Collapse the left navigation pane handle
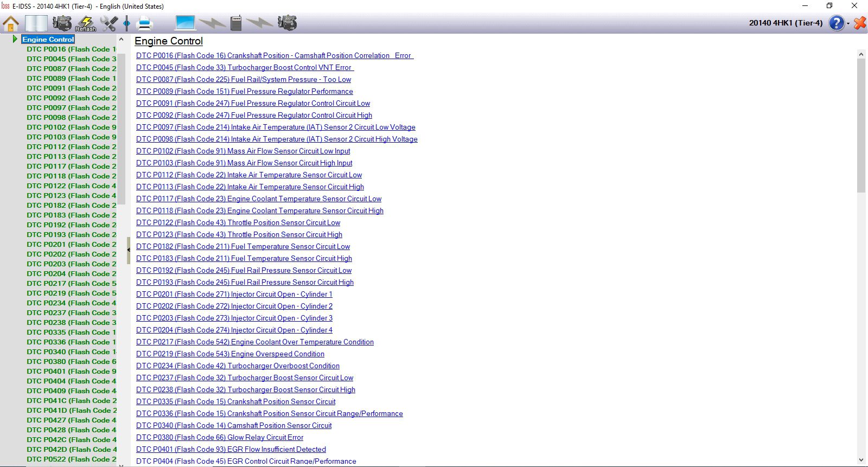Viewport: 868px width, 467px height. (129, 250)
